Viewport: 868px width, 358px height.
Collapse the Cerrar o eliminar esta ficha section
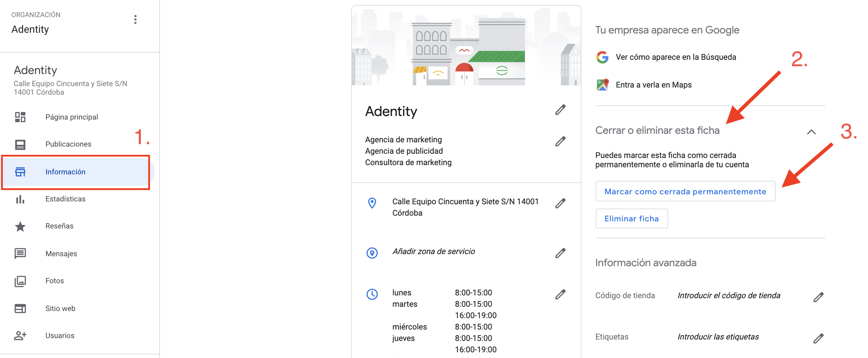(x=811, y=132)
